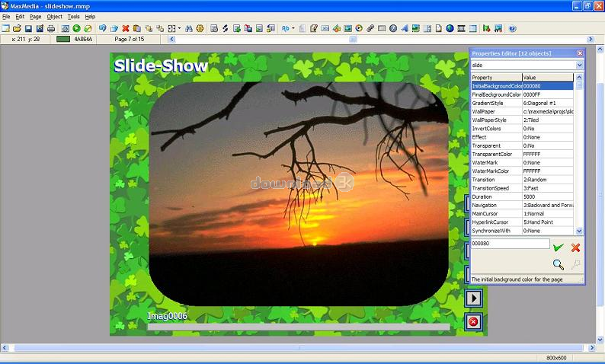Open the slide object dropdown list
This screenshot has width=605, height=364.
(x=579, y=65)
